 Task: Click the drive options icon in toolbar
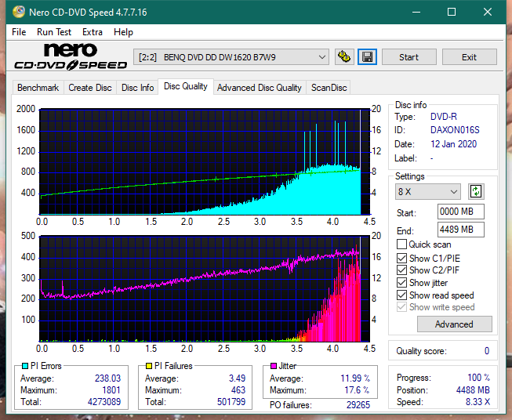pyautogui.click(x=343, y=57)
